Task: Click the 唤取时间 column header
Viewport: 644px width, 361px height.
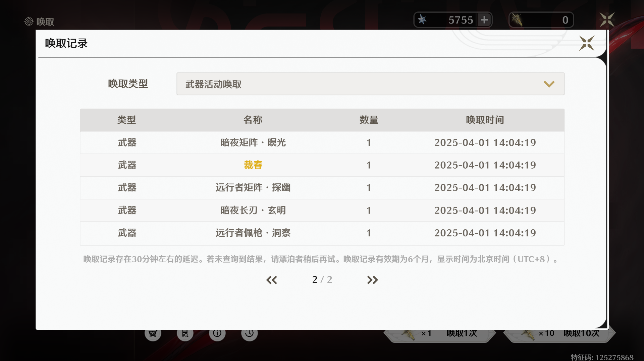Action: [485, 120]
